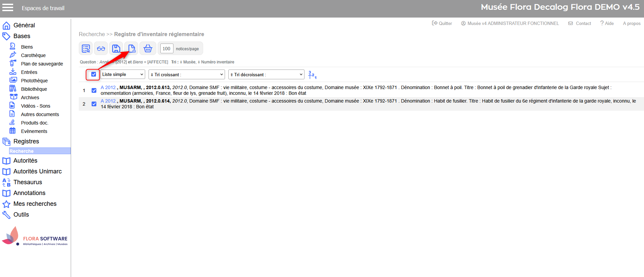Click the Flora Software logo
Screen dimensions: 644x277
[35, 237]
